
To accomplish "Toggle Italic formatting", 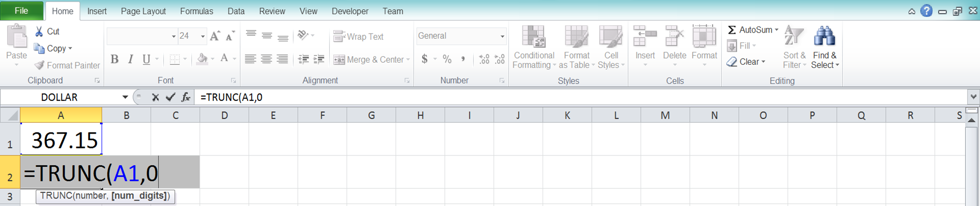I will coord(131,59).
